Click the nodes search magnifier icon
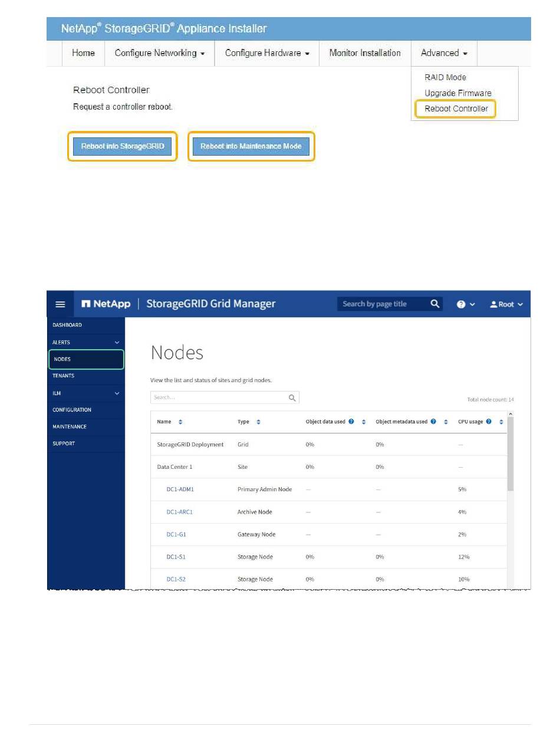 coord(292,397)
